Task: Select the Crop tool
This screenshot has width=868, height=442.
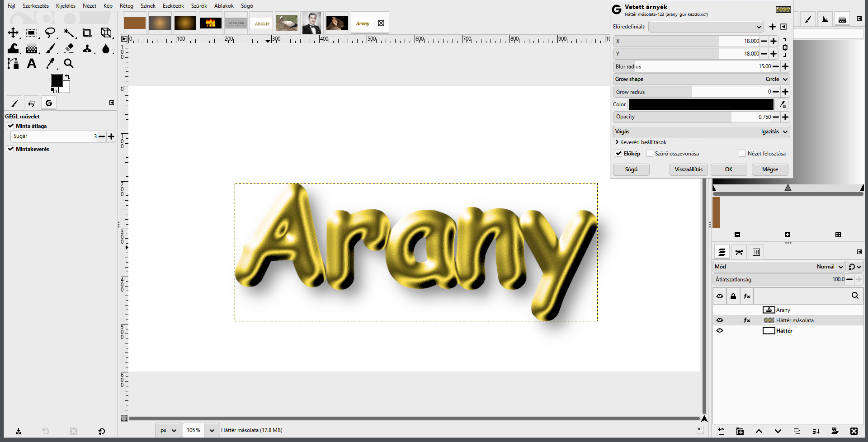Action: (x=87, y=33)
